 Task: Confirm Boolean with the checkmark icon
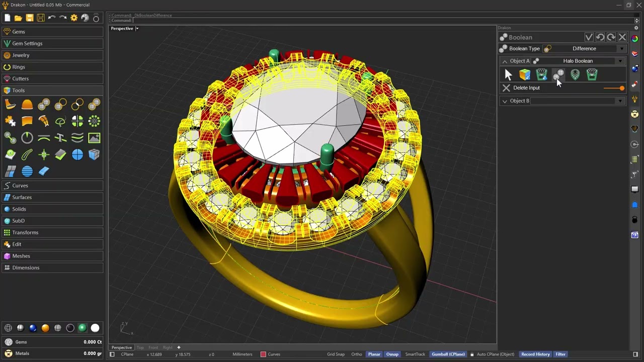[x=589, y=37]
